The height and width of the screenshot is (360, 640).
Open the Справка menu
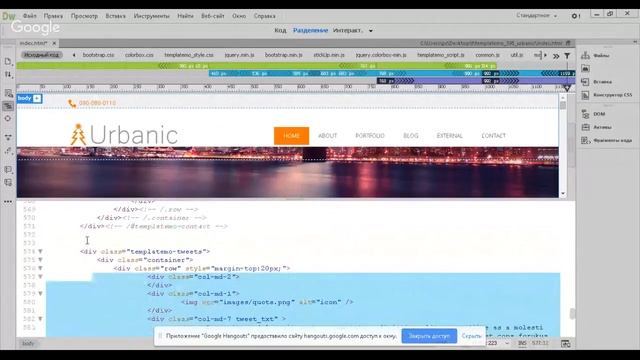[x=264, y=16]
